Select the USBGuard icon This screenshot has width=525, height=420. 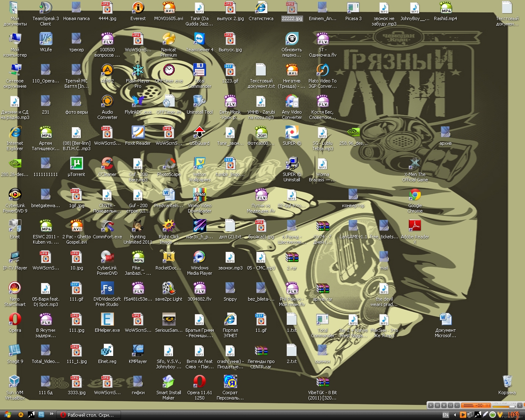(x=199, y=136)
